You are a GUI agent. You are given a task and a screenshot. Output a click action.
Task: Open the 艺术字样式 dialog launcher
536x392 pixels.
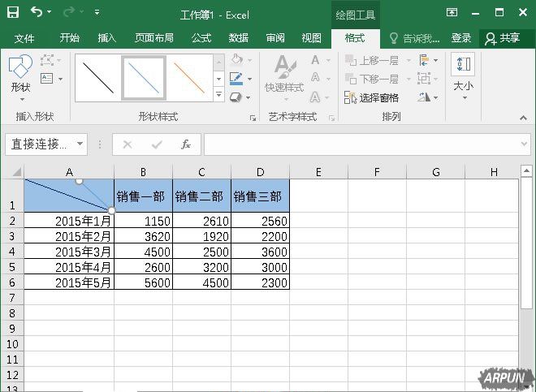[331, 118]
